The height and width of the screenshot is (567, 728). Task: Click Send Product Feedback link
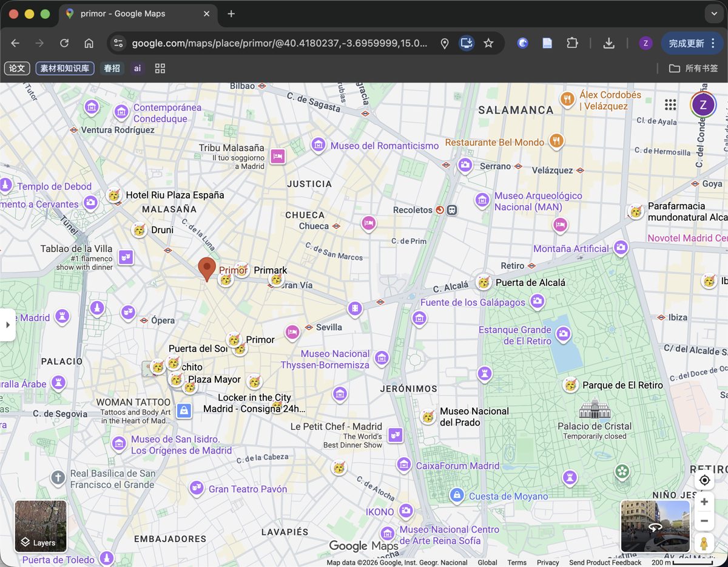pyautogui.click(x=605, y=562)
